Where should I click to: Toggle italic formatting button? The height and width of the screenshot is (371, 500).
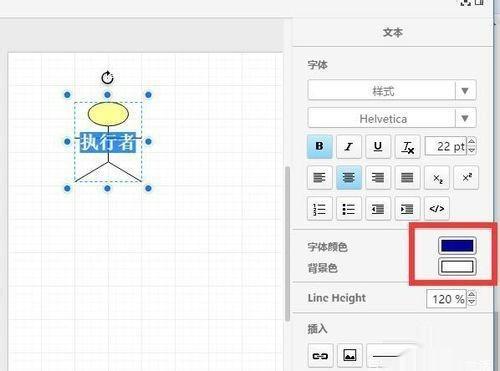[x=349, y=146]
